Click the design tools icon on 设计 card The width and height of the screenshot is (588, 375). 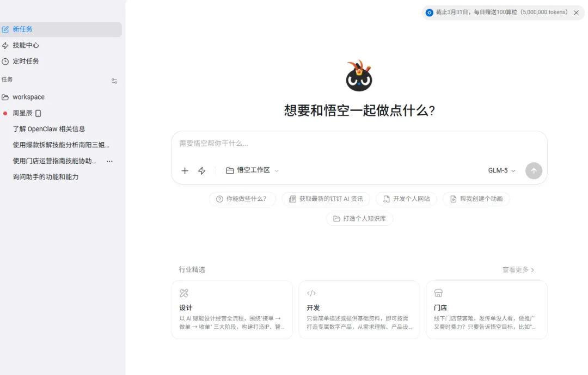point(184,293)
